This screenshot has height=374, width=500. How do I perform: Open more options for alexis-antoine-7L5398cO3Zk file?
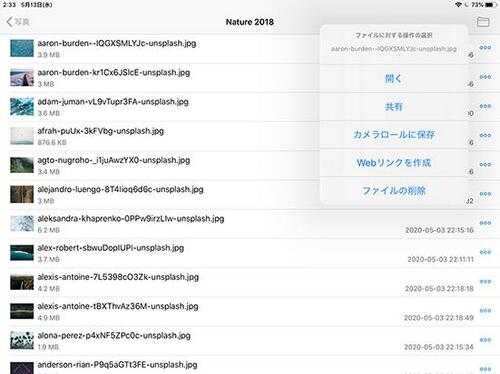(x=485, y=281)
